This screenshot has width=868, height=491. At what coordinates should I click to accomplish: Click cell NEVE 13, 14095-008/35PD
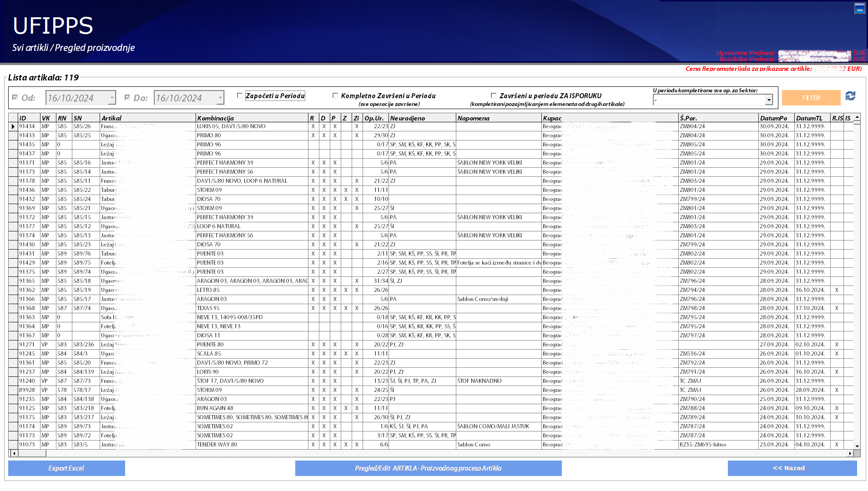click(x=252, y=317)
